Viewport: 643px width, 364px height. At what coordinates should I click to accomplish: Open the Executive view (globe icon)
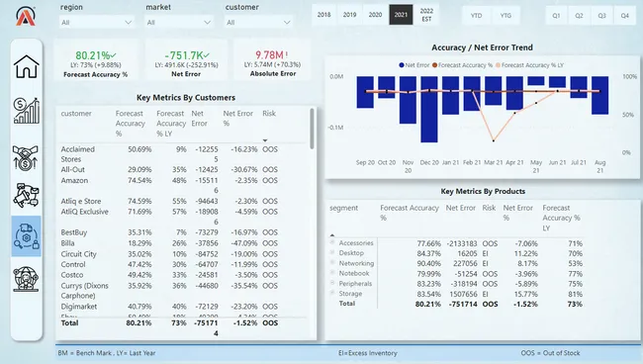click(26, 280)
